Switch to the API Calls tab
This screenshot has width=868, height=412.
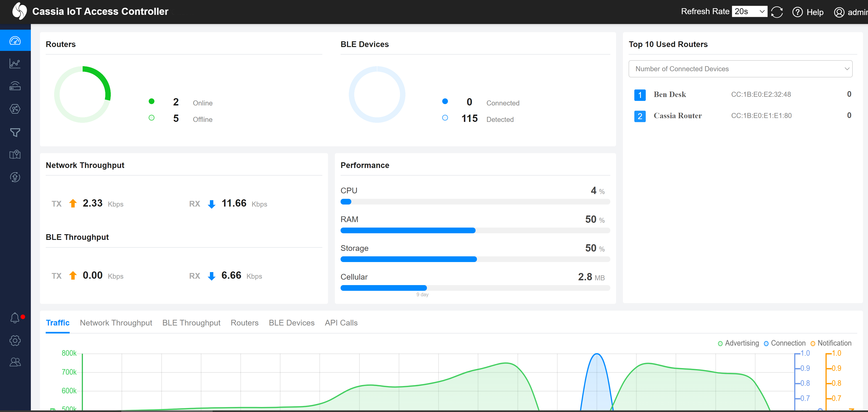(x=341, y=323)
